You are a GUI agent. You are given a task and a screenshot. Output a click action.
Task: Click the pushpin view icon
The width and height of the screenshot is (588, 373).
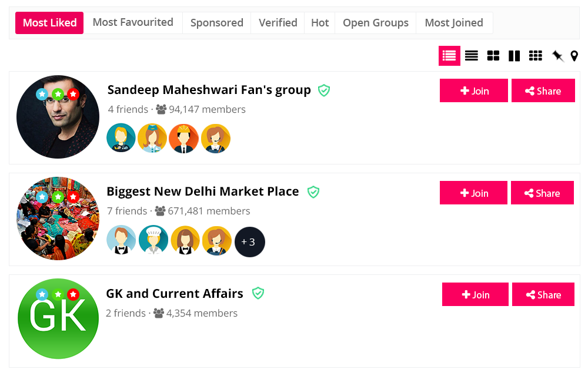click(x=557, y=56)
